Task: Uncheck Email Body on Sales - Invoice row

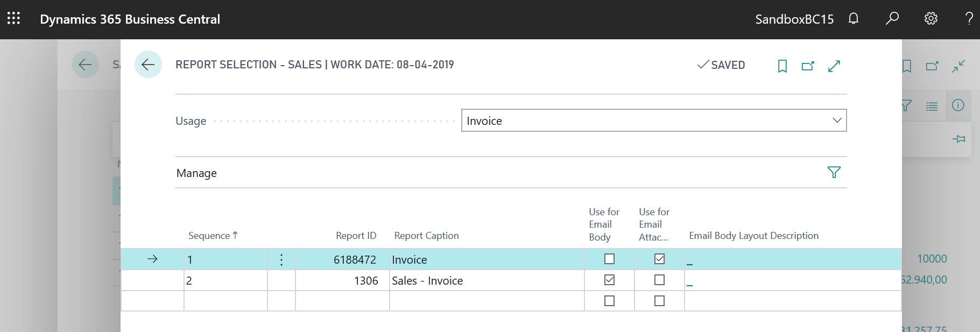Action: [x=609, y=280]
